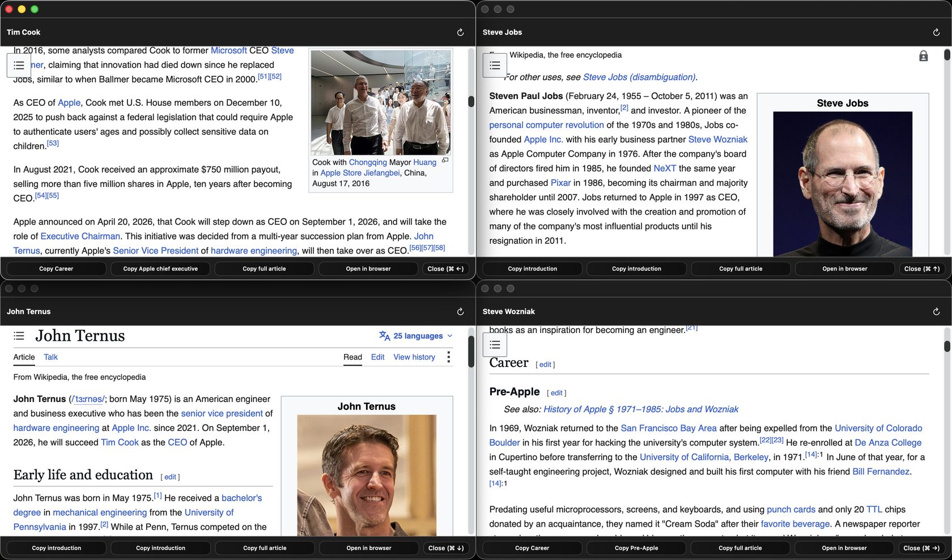Click citation [53] in Tim Cook article
Image resolution: width=952 pixels, height=560 pixels.
(x=53, y=143)
